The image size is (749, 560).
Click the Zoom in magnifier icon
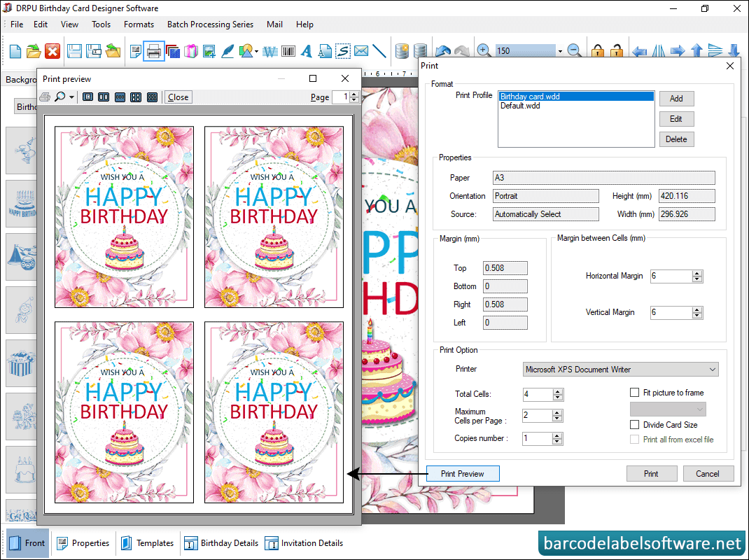(x=484, y=50)
